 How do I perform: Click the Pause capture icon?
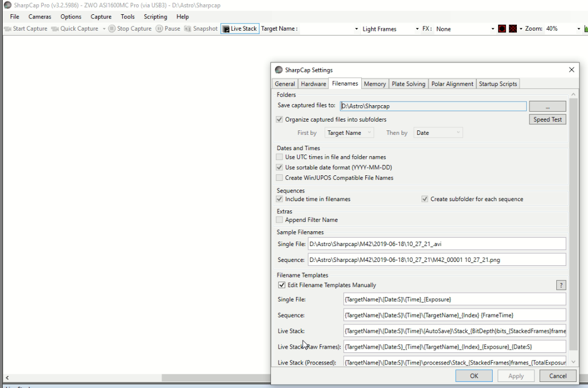[159, 28]
